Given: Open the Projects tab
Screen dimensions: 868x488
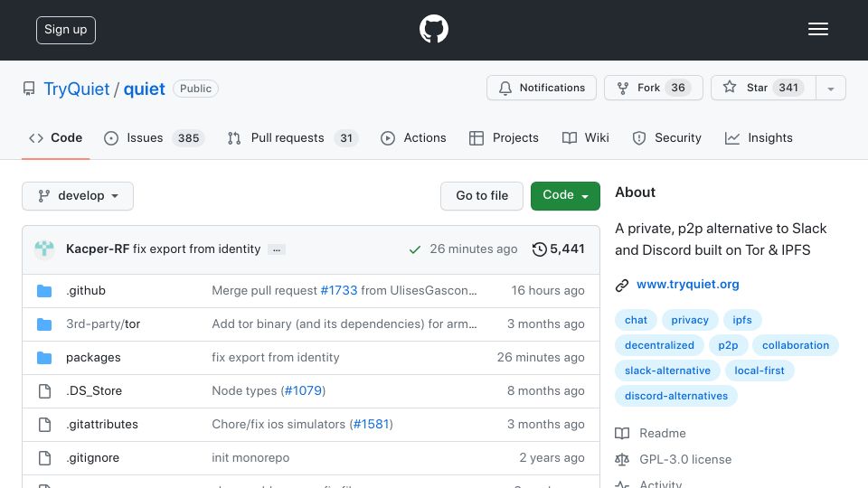Looking at the screenshot, I should pos(504,138).
